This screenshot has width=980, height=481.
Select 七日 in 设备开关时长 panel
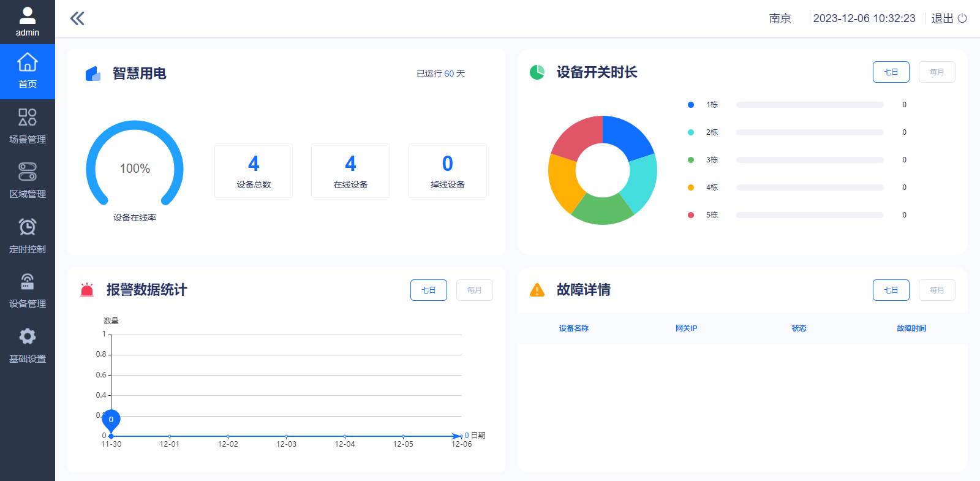[891, 72]
